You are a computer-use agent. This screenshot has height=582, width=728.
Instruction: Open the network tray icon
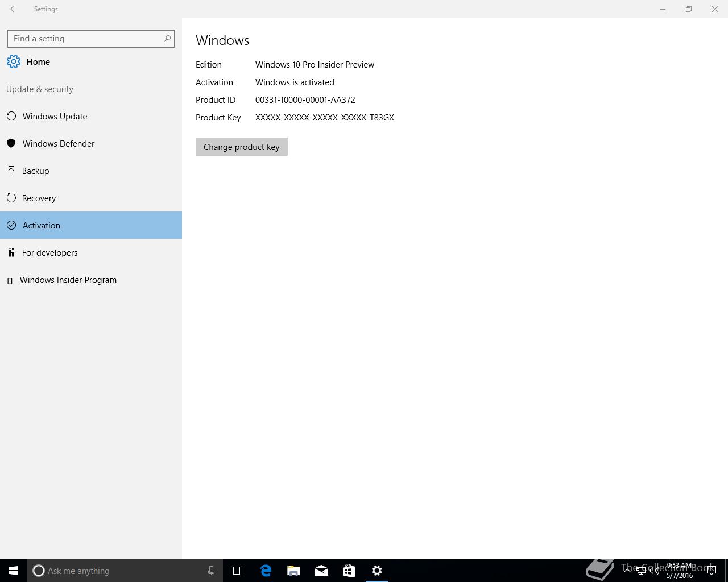tap(641, 571)
